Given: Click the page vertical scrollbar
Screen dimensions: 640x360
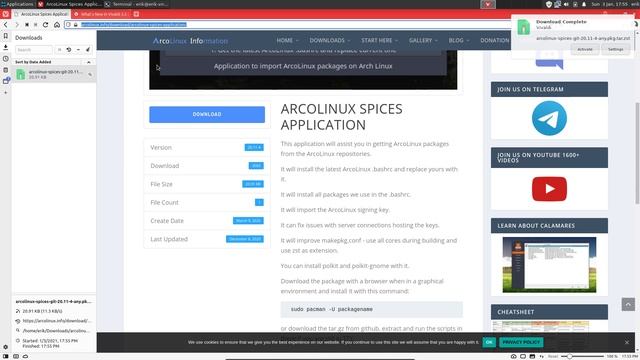Looking at the screenshot, I should (x=637, y=153).
